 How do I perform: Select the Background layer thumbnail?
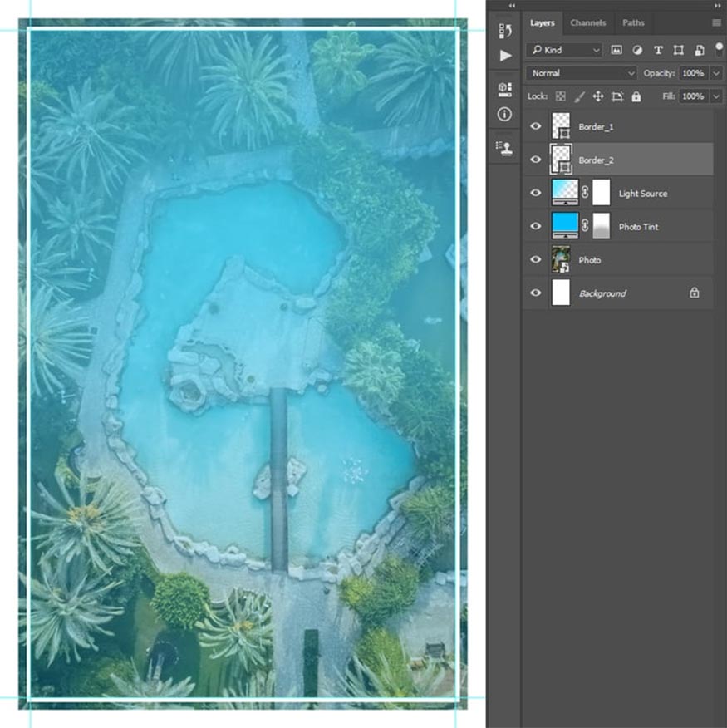point(561,293)
